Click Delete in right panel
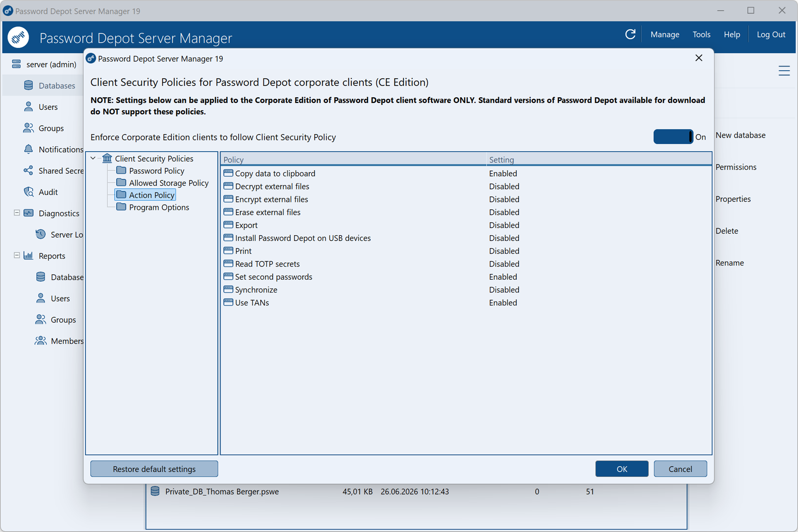This screenshot has width=798, height=532. pos(727,231)
